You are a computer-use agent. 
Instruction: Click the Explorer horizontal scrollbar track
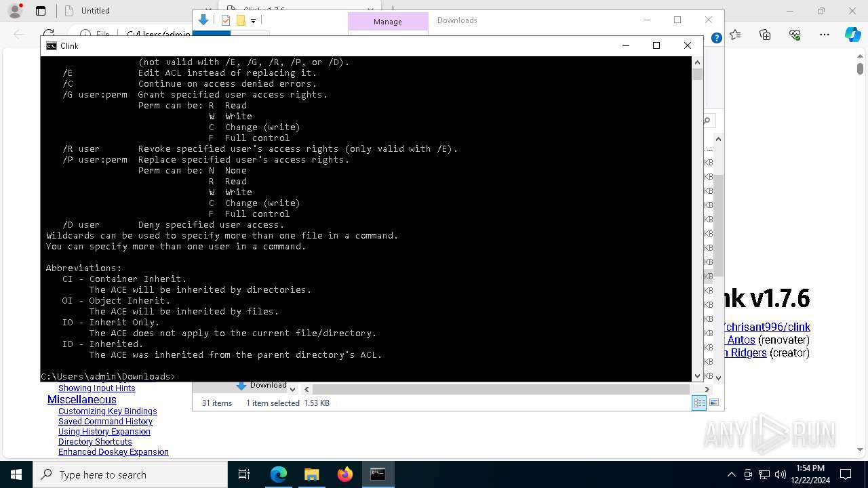tap(501, 389)
